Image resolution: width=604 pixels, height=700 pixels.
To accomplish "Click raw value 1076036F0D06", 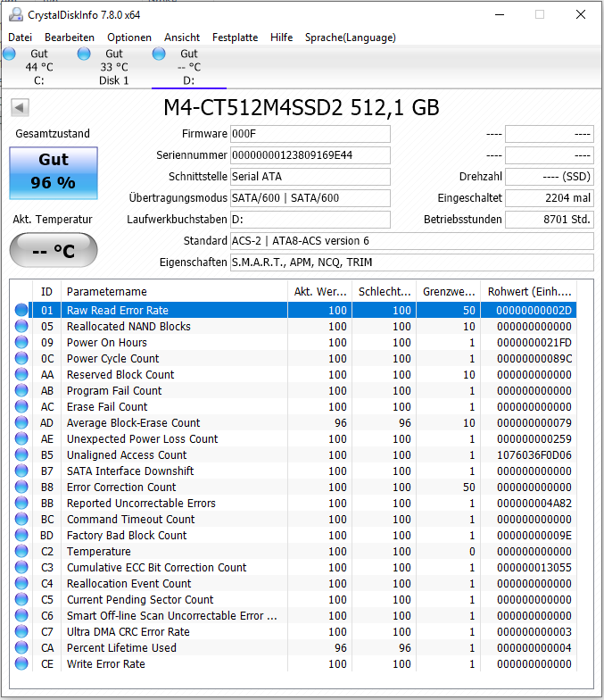I will 534,455.
